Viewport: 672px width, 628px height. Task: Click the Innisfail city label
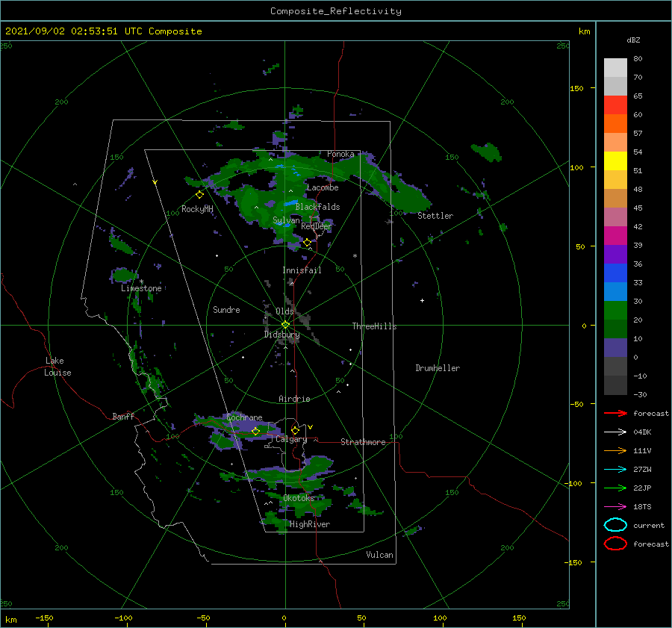[302, 270]
